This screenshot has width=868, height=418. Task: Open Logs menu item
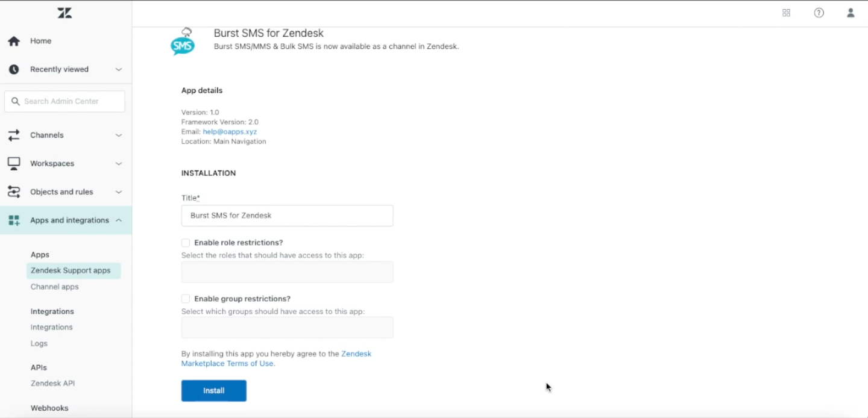[39, 343]
